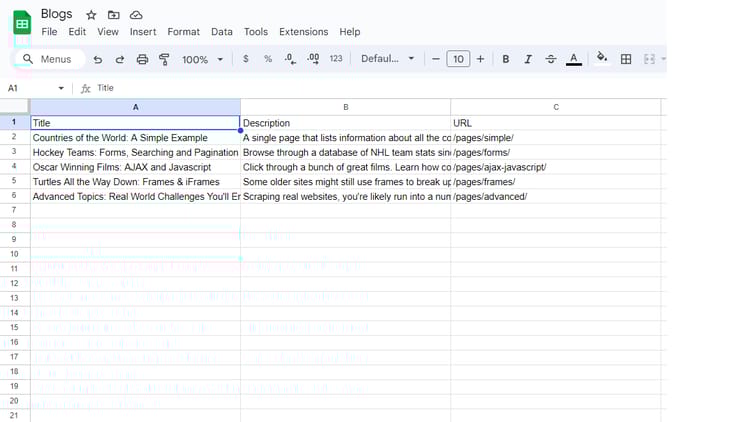Image resolution: width=736 pixels, height=422 pixels.
Task: Click the redo arrow icon
Action: [120, 59]
